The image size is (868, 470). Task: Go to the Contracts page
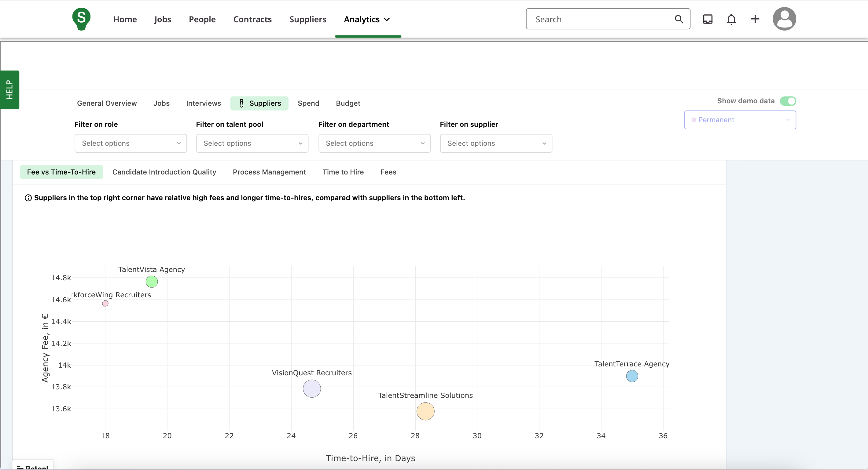[x=252, y=20]
